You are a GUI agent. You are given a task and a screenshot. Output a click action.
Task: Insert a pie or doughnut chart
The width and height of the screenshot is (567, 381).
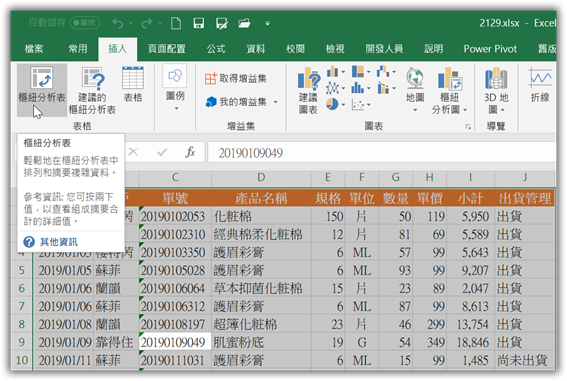tap(332, 104)
